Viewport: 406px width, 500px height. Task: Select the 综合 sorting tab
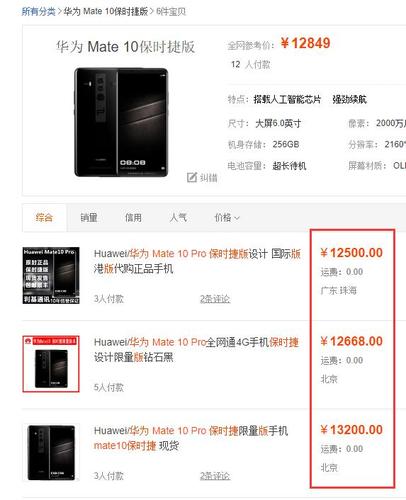(44, 218)
